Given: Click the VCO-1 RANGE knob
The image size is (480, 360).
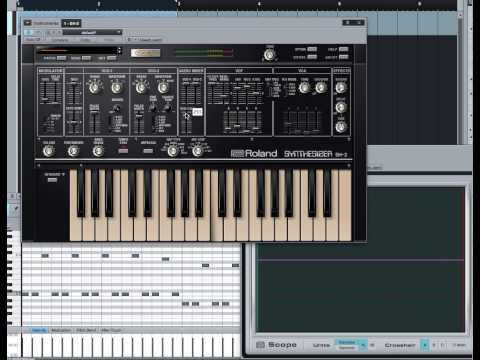Looking at the screenshot, I should coord(94,88).
